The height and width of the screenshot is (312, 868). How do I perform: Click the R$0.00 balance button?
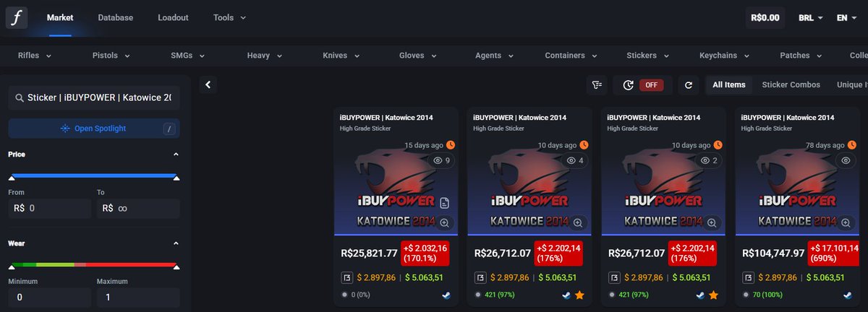tap(765, 17)
